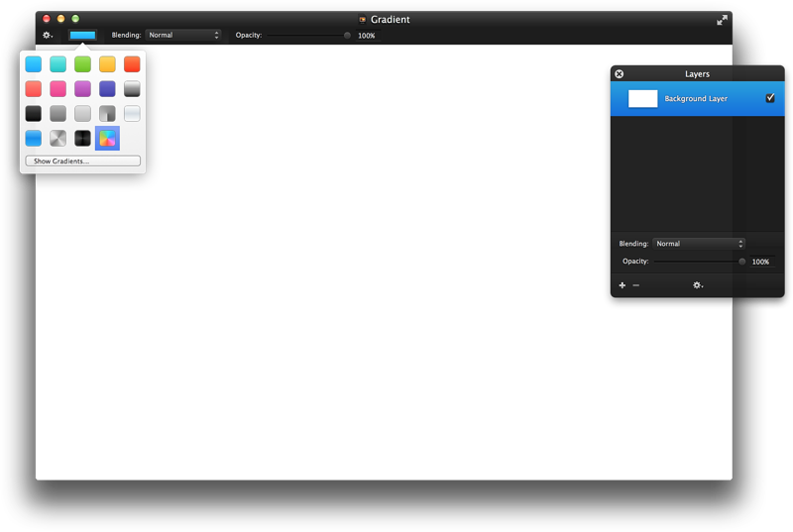Click the Layers panel Opacity slider knob
This screenshot has height=532, width=793.
(741, 262)
